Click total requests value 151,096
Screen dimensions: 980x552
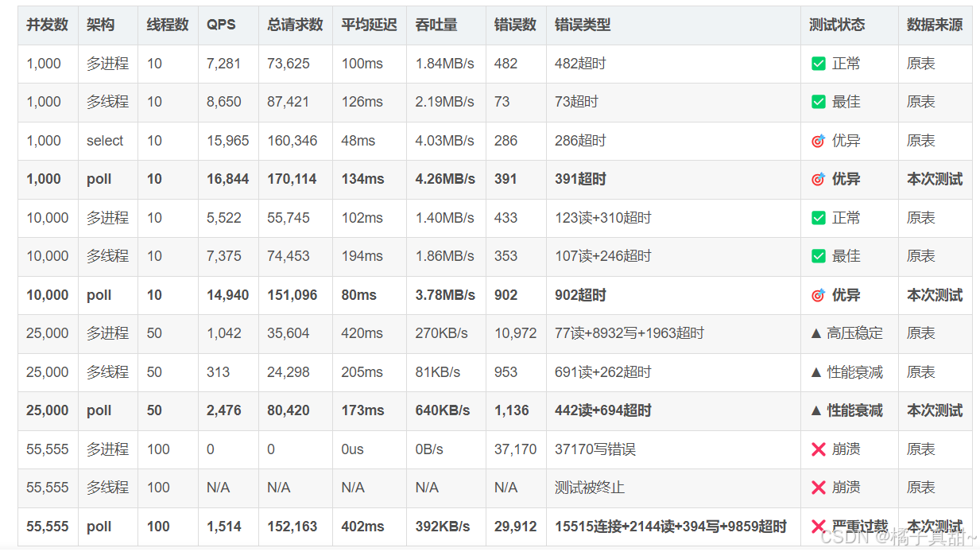click(x=292, y=295)
